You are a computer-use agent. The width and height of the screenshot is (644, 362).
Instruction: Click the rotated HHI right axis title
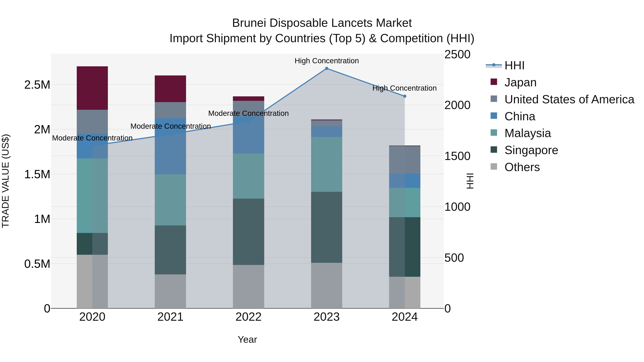pyautogui.click(x=470, y=181)
